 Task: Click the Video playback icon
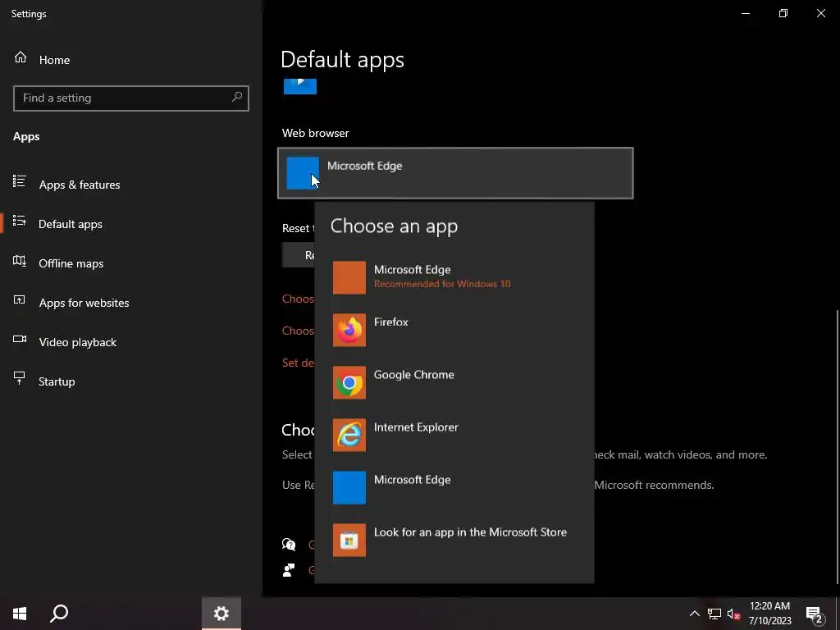click(20, 339)
